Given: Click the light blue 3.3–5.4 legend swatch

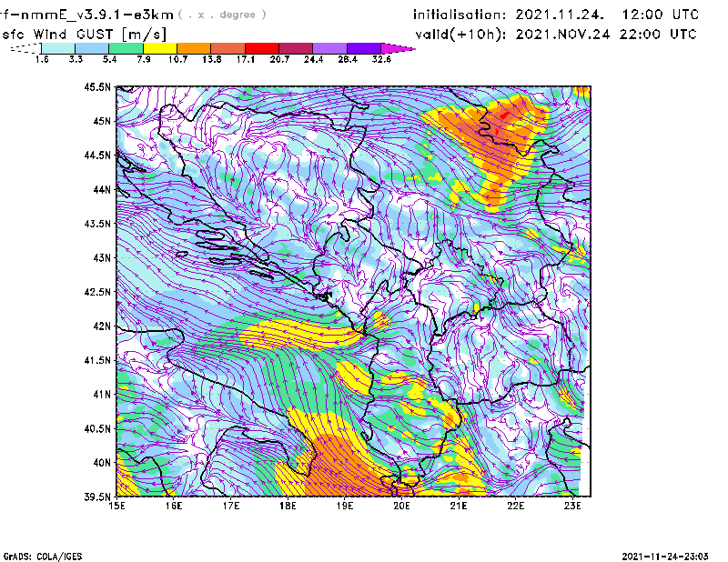Looking at the screenshot, I should (x=92, y=48).
